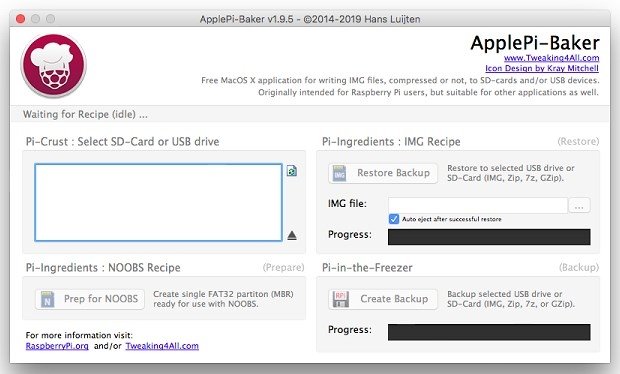Screen dimensions: 620x374
Task: Click the Create Backup button label
Action: tap(394, 299)
